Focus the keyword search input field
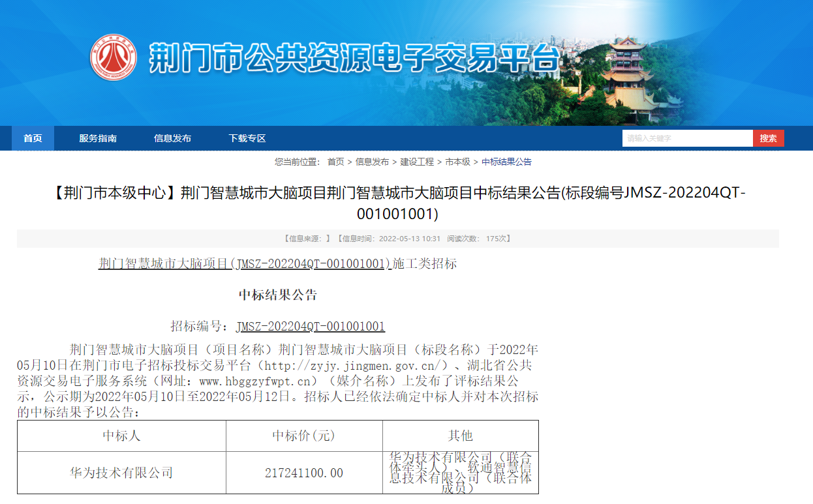 pos(688,138)
